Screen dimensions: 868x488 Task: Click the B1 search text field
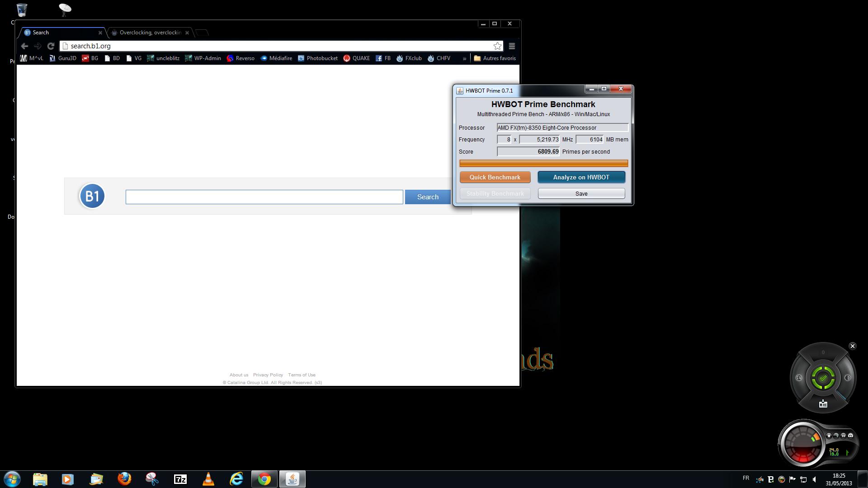coord(264,197)
